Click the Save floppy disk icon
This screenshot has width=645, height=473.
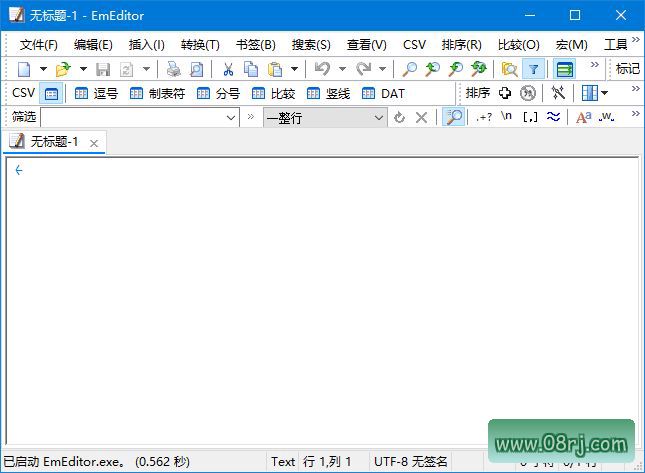pyautogui.click(x=103, y=69)
